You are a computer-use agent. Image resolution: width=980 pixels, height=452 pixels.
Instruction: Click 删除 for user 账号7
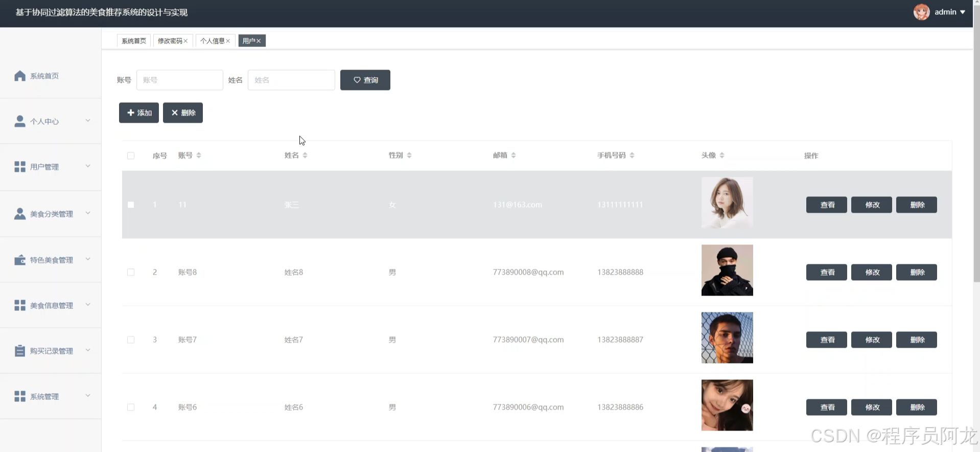[x=917, y=340]
